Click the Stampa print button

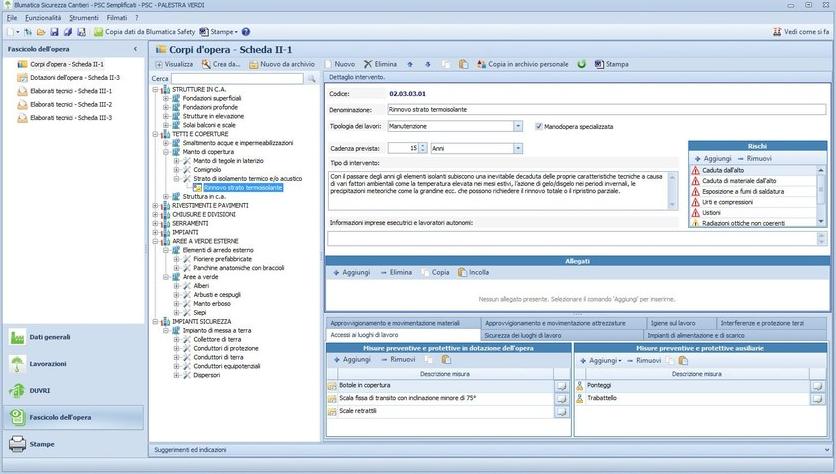(x=612, y=64)
